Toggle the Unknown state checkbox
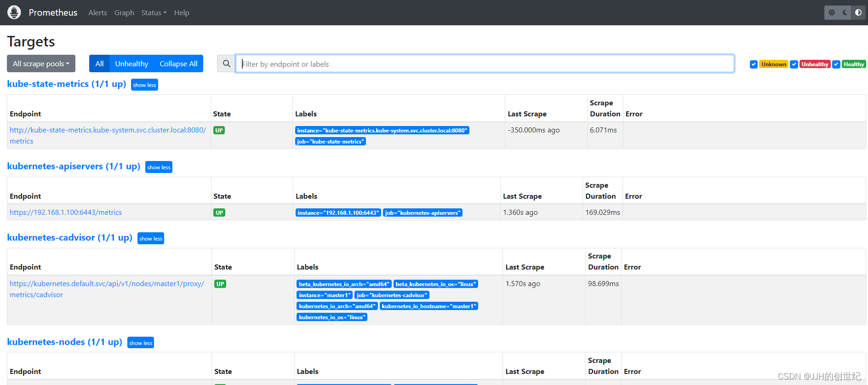Screen dimensions: 868x385 tap(754, 64)
